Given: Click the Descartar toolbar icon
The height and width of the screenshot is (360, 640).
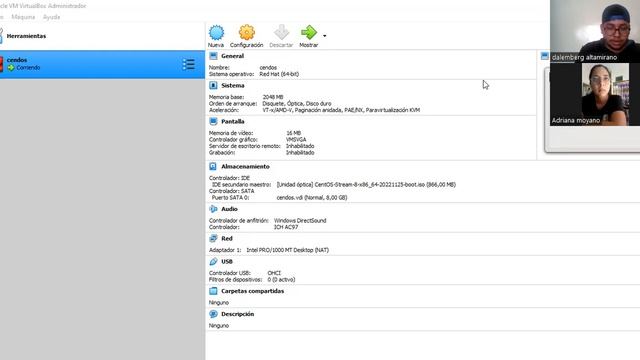Looking at the screenshot, I should coord(281,33).
